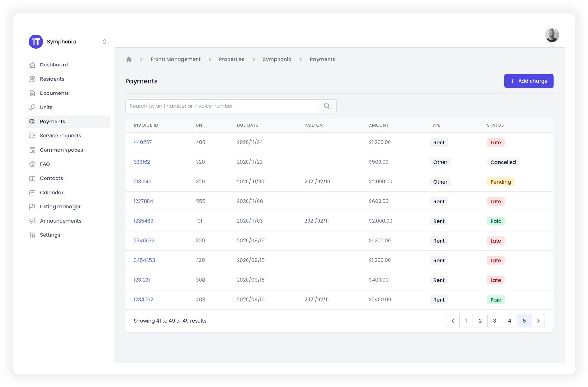Screen dimensions: 588x387
Task: Click the Contacts book icon
Action: point(32,178)
